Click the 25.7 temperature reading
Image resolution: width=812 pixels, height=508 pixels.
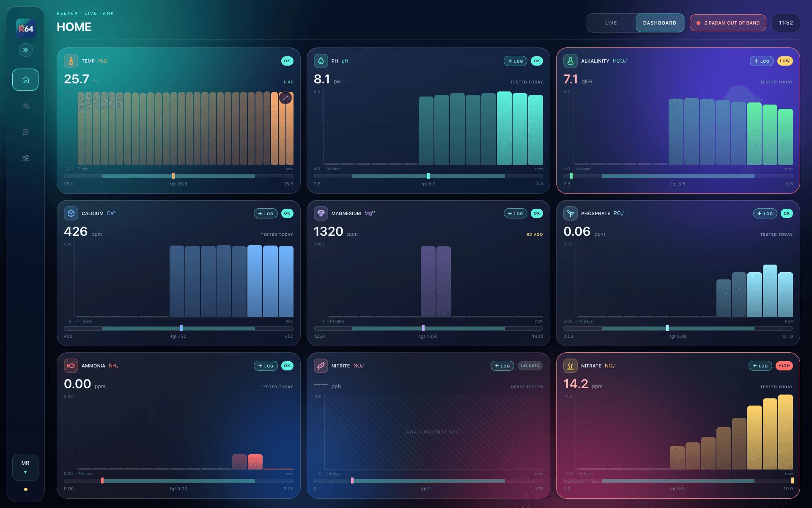[x=77, y=79]
